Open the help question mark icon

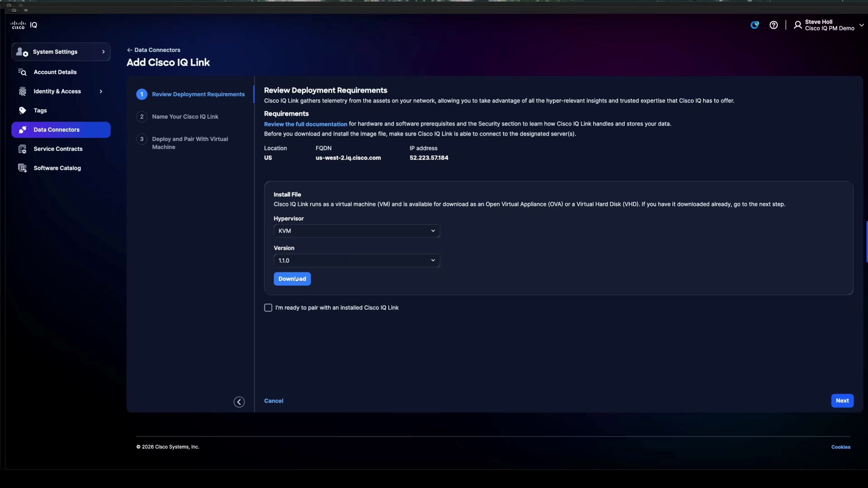coord(774,25)
